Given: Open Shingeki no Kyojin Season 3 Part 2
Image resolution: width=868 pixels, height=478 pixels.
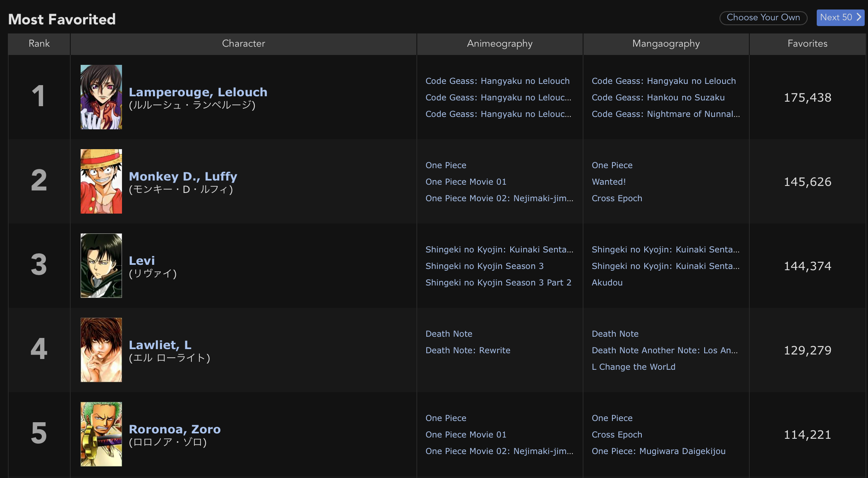Looking at the screenshot, I should (x=498, y=283).
